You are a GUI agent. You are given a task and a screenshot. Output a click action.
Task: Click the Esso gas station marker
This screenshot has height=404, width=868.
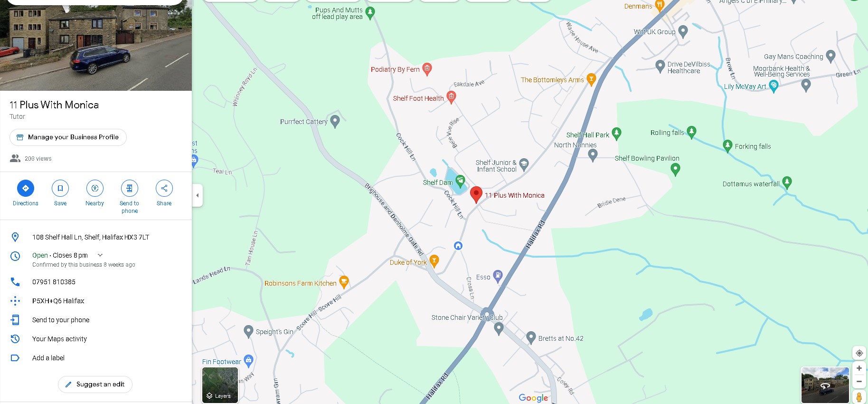click(498, 276)
